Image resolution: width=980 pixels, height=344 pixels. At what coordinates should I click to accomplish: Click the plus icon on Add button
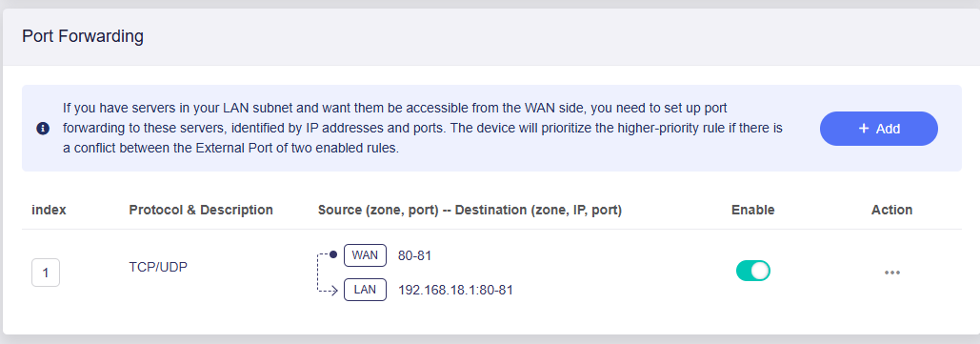[864, 129]
